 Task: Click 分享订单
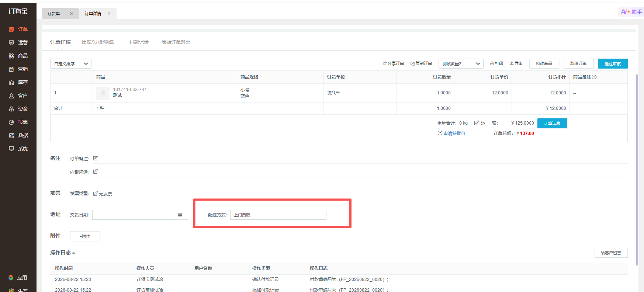[x=393, y=63]
